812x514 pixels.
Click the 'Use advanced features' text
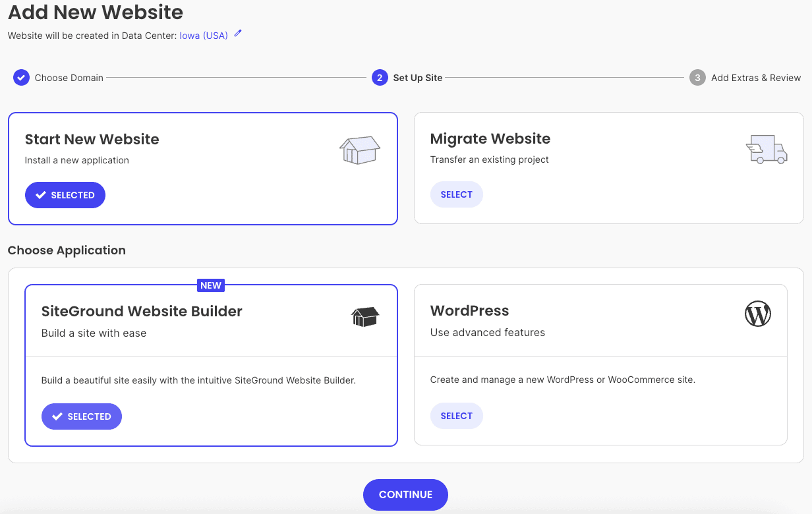[488, 332]
